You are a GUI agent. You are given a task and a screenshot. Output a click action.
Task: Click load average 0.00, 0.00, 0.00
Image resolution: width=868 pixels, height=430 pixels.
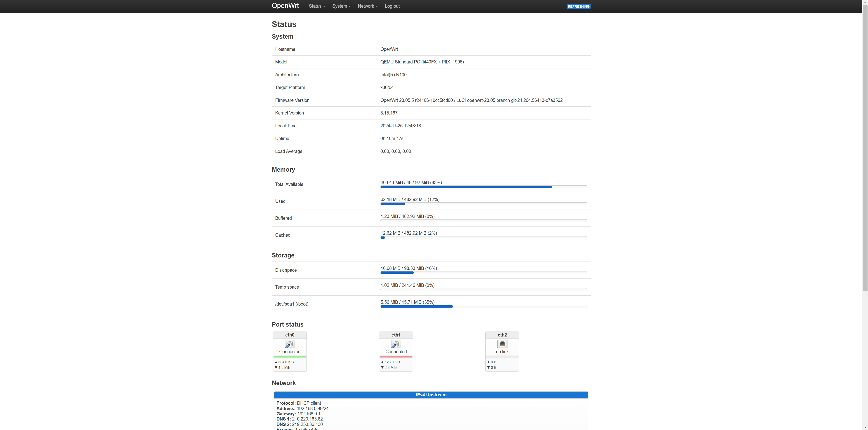pos(395,151)
